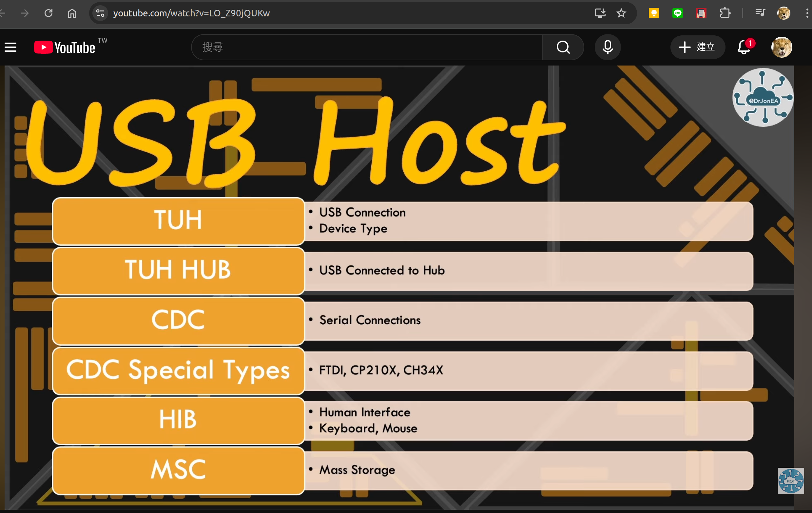
Task: Open the Chrome profile avatar
Action: [784, 13]
